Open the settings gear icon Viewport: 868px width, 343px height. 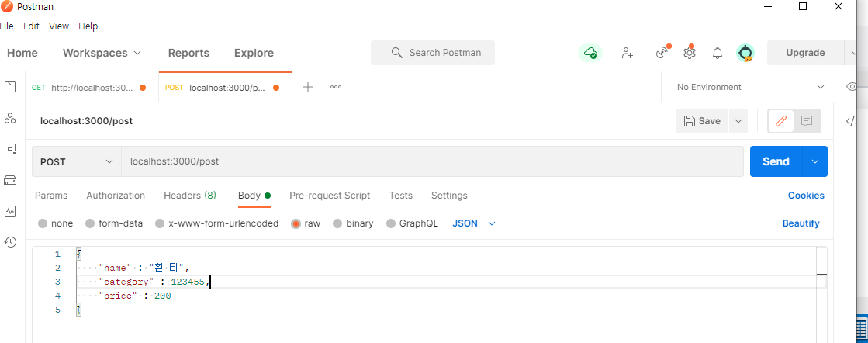[689, 53]
